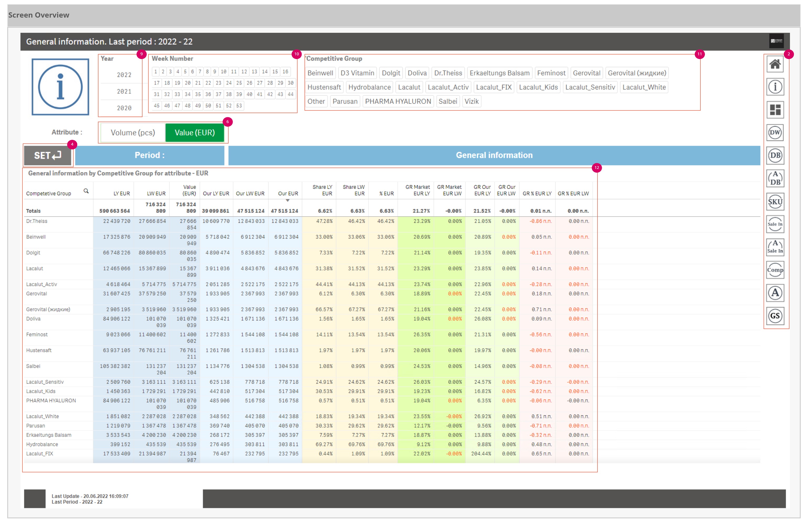Select week number 22
The width and height of the screenshot is (812, 530).
pos(208,83)
